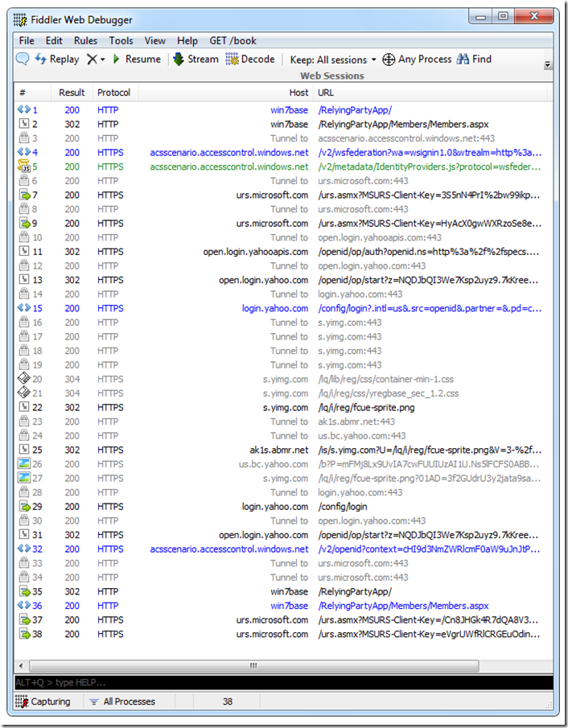The height and width of the screenshot is (728, 568).
Task: Open the Keep: All sessions dropdown
Action: click(x=332, y=60)
